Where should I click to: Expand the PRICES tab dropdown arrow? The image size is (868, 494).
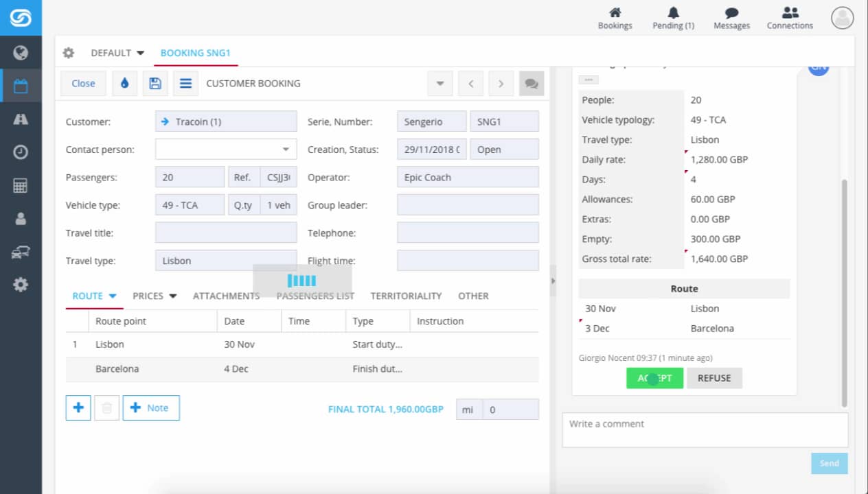click(x=173, y=296)
